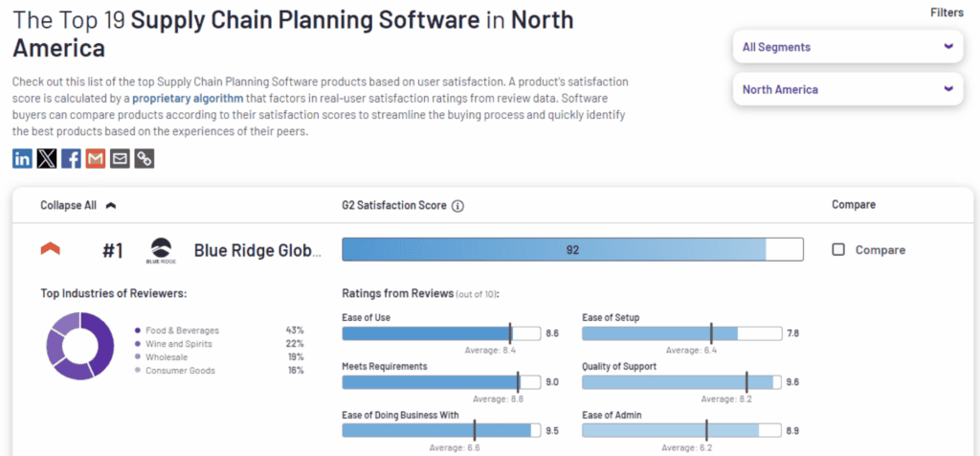Click info icon beside G2 Satisfaction Score

[457, 206]
